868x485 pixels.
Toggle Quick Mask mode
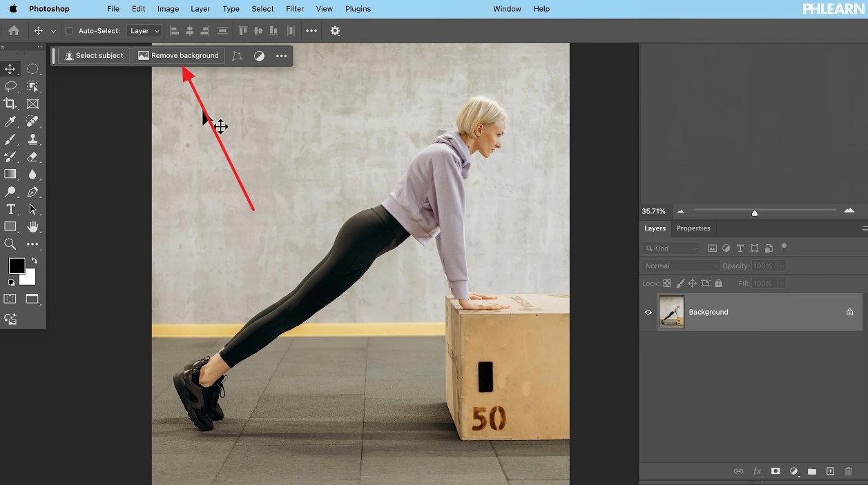point(10,299)
